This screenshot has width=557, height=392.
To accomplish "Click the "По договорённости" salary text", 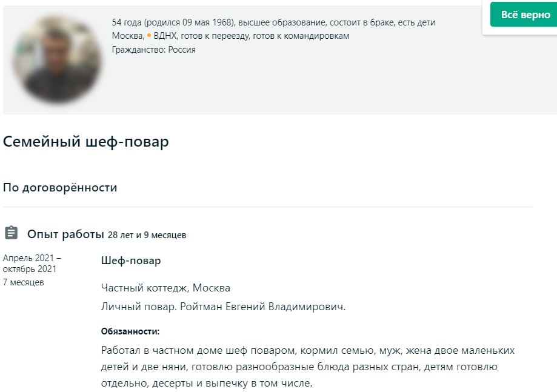I will point(60,187).
